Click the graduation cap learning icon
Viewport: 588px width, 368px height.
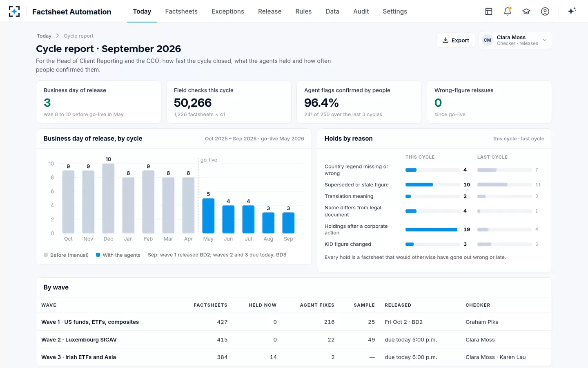(x=526, y=11)
